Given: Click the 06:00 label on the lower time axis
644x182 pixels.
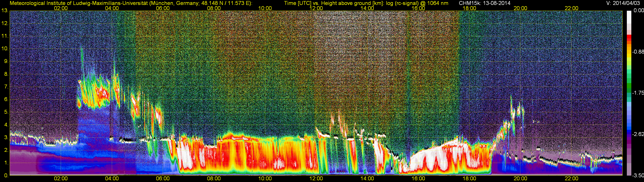Looking at the screenshot, I should point(163,179).
